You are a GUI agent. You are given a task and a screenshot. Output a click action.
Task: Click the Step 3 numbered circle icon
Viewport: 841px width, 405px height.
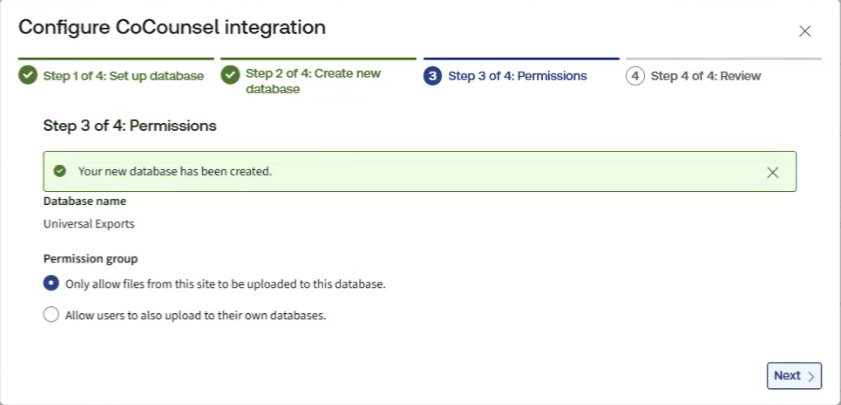coord(433,76)
